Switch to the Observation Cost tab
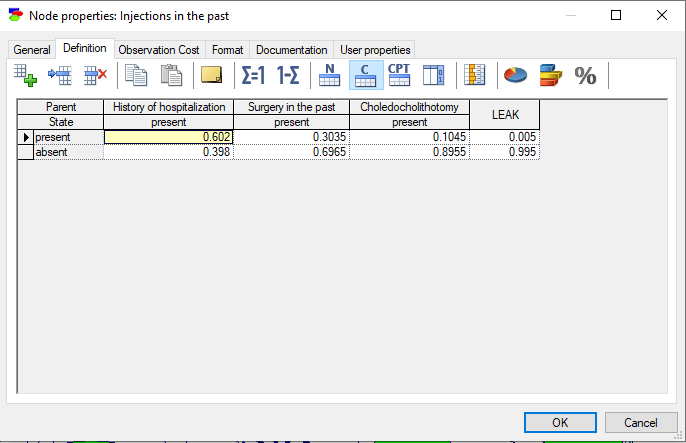The width and height of the screenshot is (686, 443). pyautogui.click(x=159, y=50)
